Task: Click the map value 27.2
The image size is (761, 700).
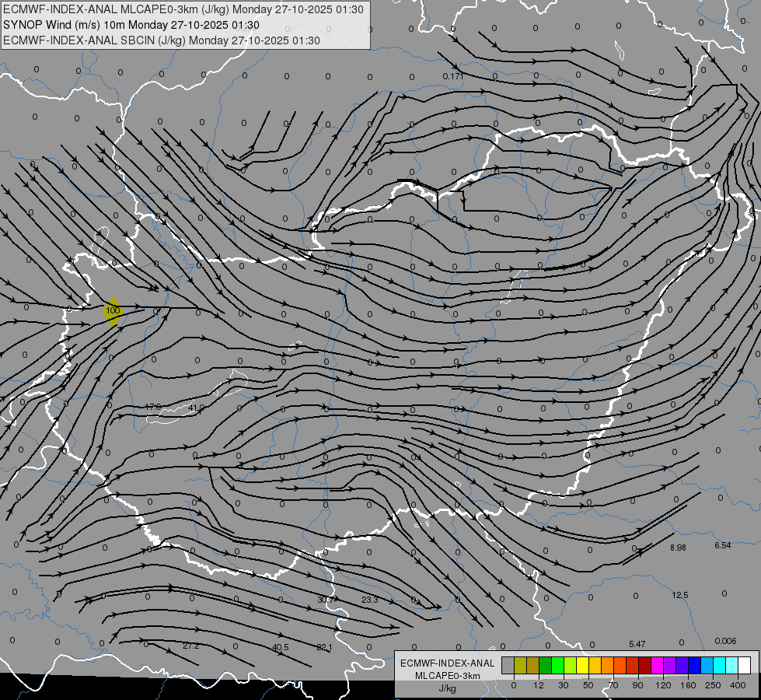Action: point(191,646)
